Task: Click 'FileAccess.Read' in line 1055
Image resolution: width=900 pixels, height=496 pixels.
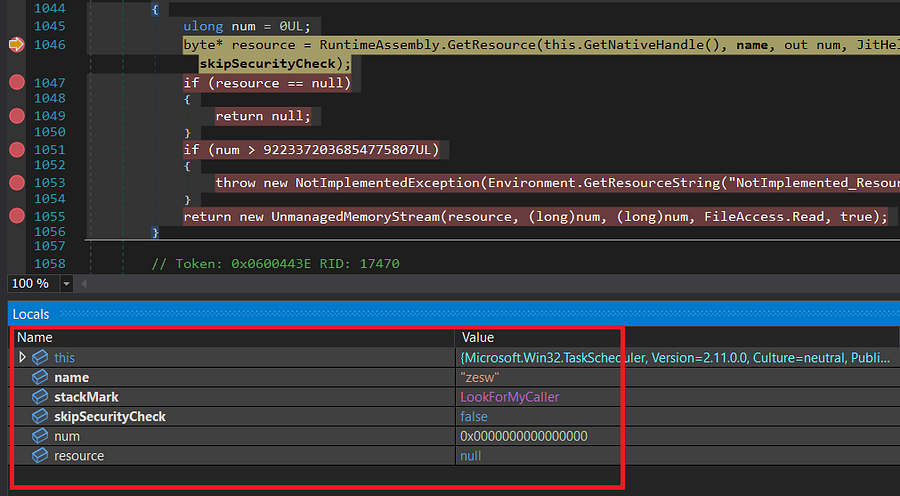Action: point(764,216)
